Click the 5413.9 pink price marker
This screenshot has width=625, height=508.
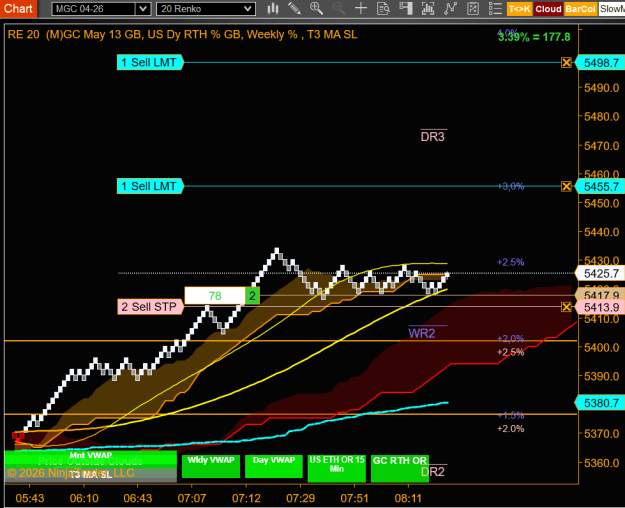pyautogui.click(x=601, y=307)
